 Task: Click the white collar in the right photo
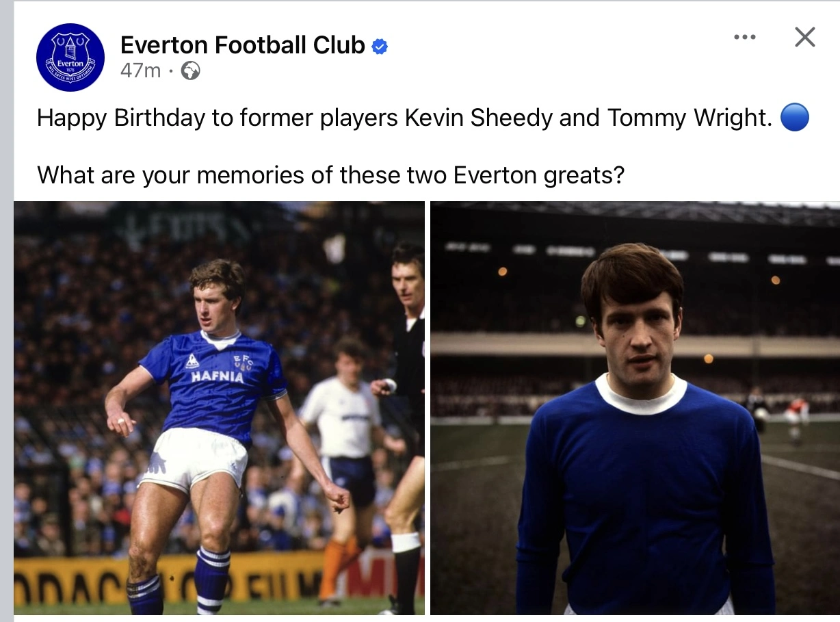(640, 397)
